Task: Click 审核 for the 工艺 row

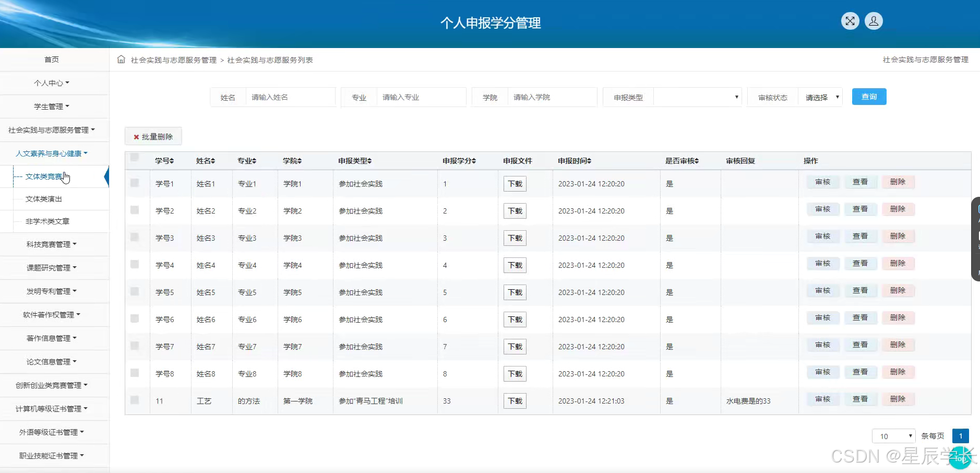Action: point(823,399)
